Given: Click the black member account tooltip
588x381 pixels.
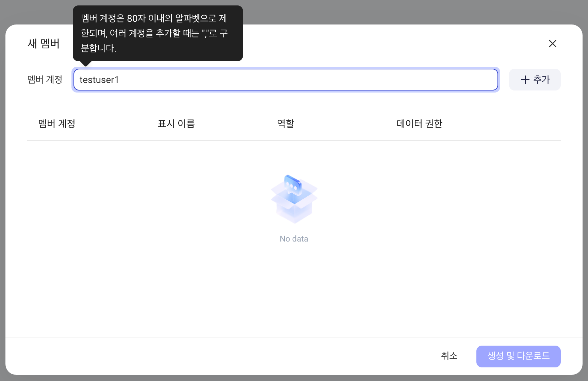Looking at the screenshot, I should (158, 33).
